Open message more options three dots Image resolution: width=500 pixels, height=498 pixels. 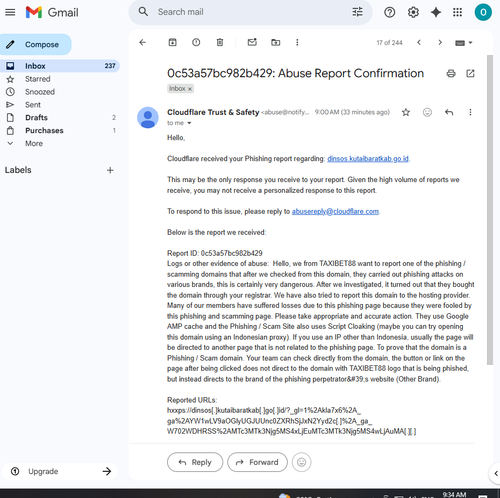[470, 112]
